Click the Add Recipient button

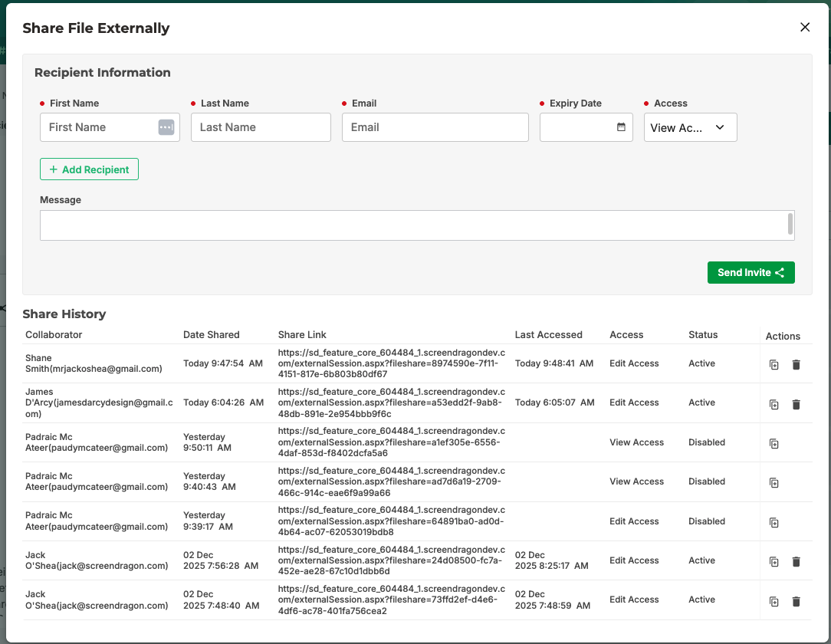tap(89, 169)
